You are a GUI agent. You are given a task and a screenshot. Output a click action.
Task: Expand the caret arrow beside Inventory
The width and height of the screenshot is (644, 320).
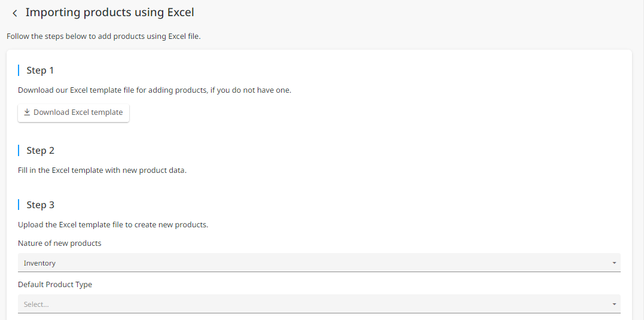[x=614, y=263]
